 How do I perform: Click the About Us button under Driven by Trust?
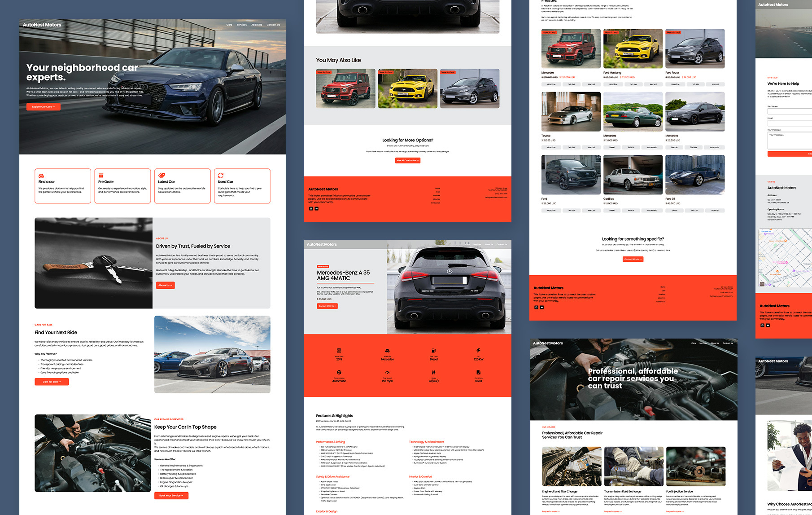[165, 285]
